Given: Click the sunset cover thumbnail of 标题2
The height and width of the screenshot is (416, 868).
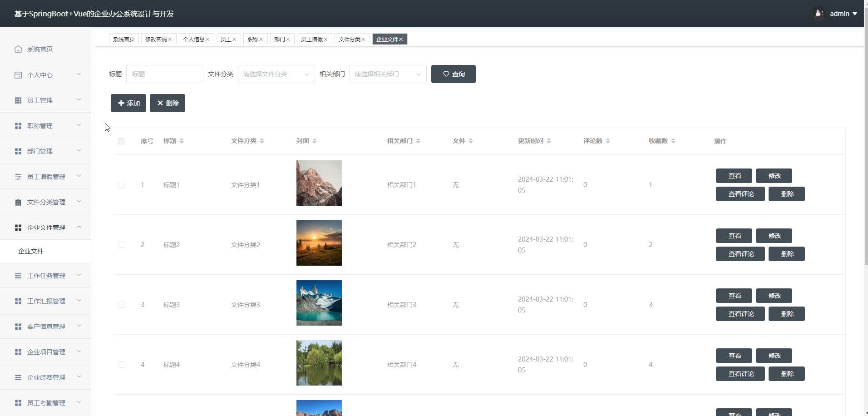Looking at the screenshot, I should coord(319,243).
